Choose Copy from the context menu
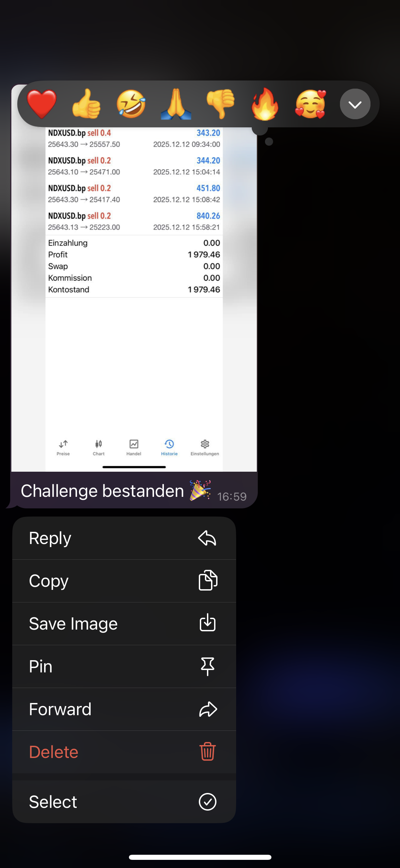 [x=124, y=581]
